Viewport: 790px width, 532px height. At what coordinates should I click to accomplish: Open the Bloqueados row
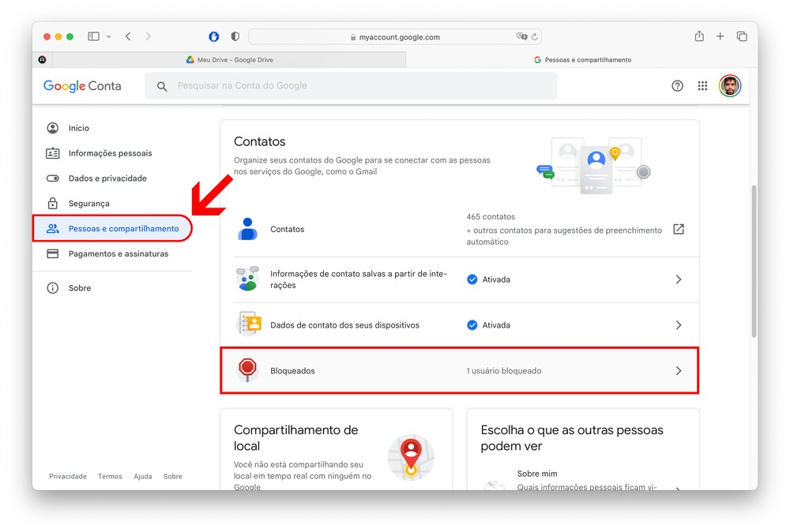(x=460, y=370)
